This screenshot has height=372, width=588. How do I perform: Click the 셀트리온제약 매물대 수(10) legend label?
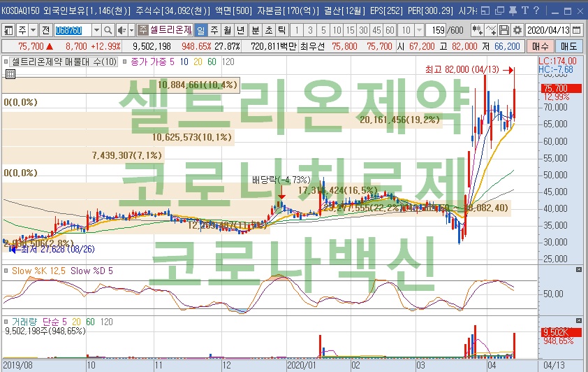[64, 62]
